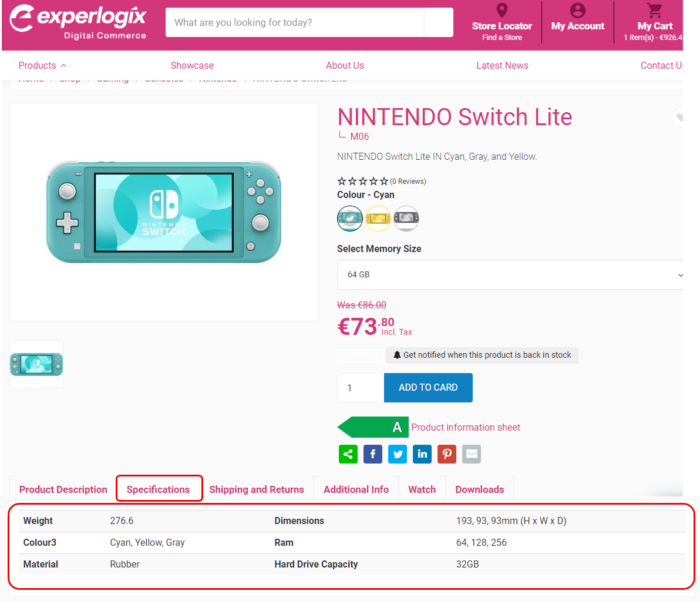Open the shopping cart icon
The width and height of the screenshot is (700, 601).
pos(654,11)
